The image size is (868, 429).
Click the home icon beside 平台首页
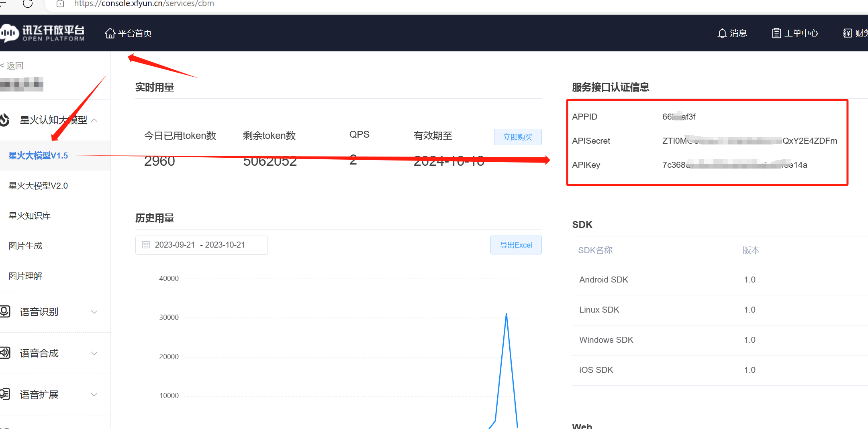coord(110,33)
